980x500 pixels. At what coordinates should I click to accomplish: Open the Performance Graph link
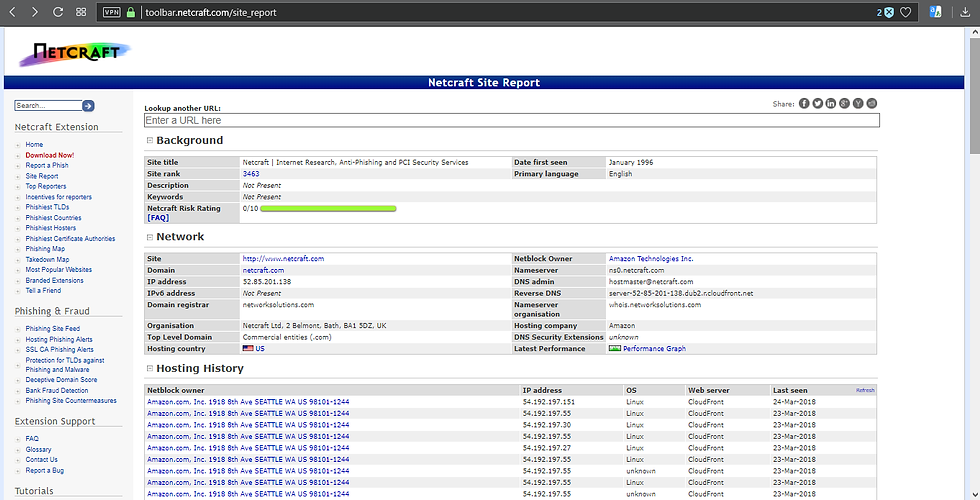click(654, 349)
